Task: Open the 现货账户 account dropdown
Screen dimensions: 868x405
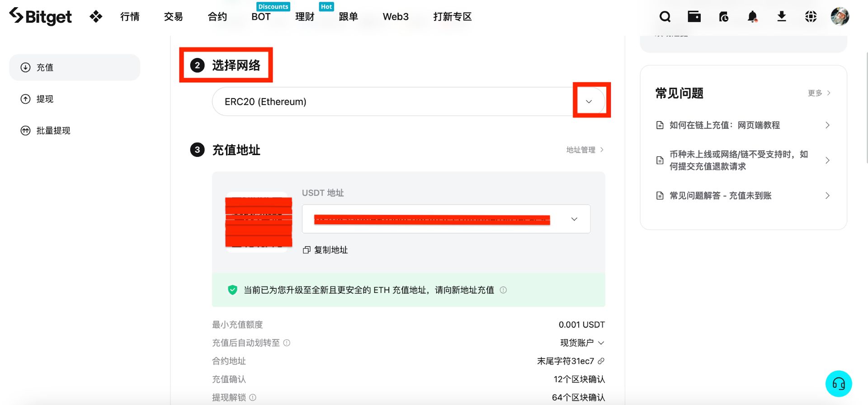Action: pyautogui.click(x=582, y=343)
